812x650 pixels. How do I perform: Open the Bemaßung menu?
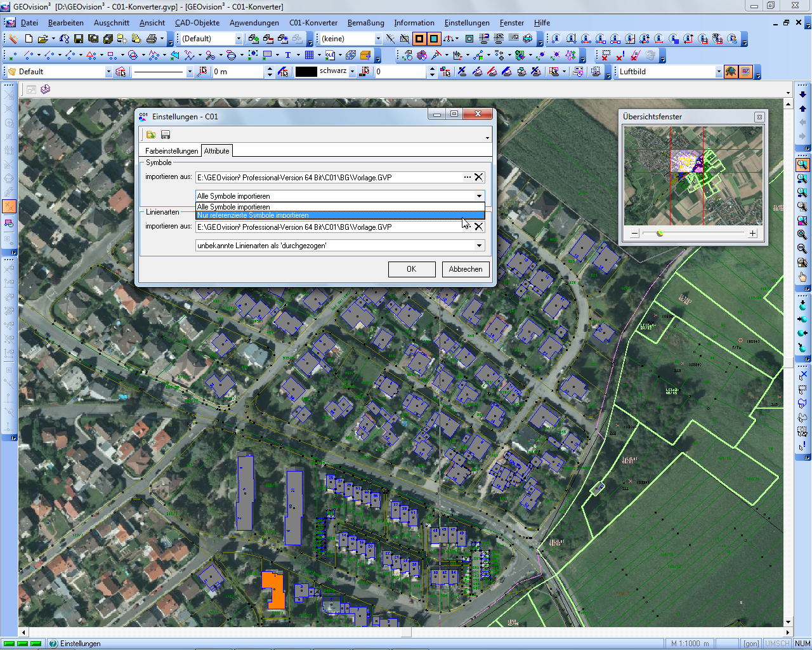click(x=366, y=23)
